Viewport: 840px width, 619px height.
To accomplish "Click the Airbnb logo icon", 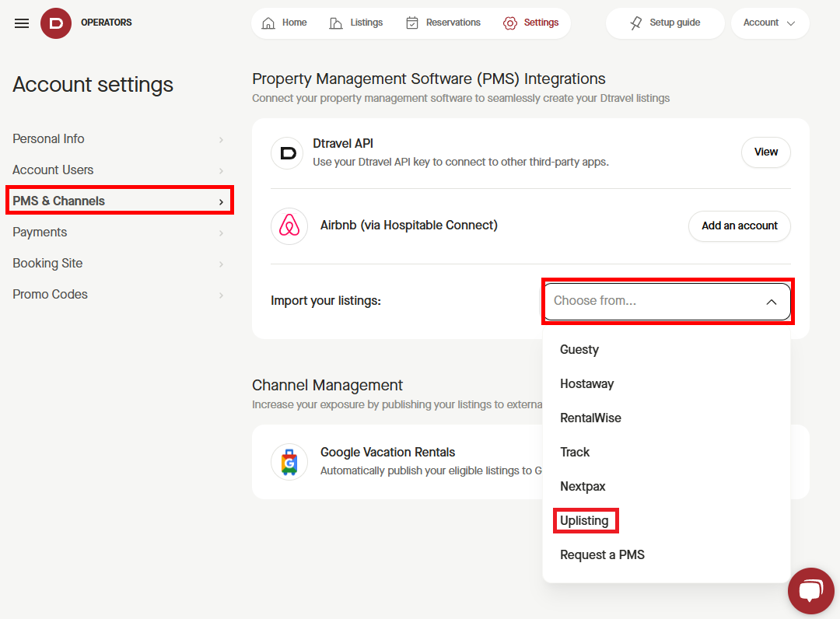I will [289, 226].
